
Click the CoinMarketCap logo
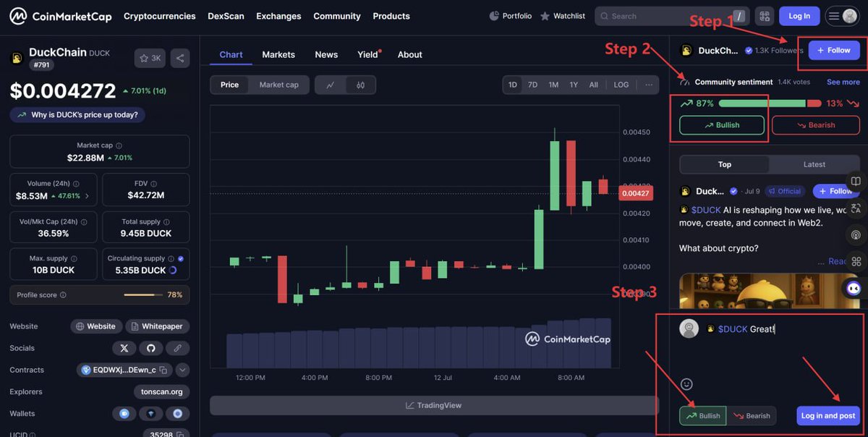[x=61, y=16]
